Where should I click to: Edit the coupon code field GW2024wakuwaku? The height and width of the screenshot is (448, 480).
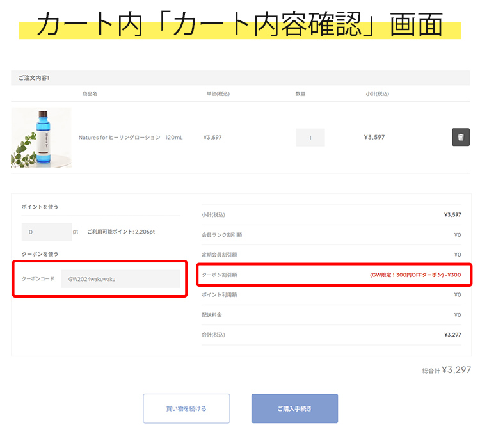120,279
